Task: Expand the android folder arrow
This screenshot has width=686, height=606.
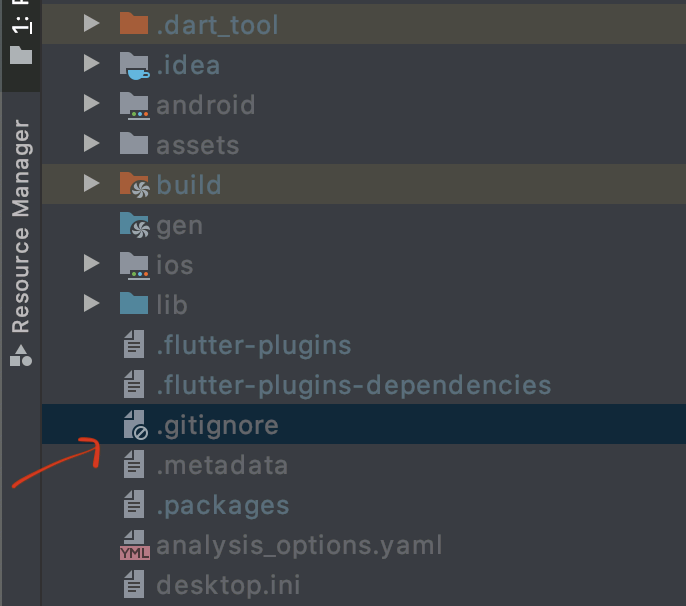Action: 92,104
